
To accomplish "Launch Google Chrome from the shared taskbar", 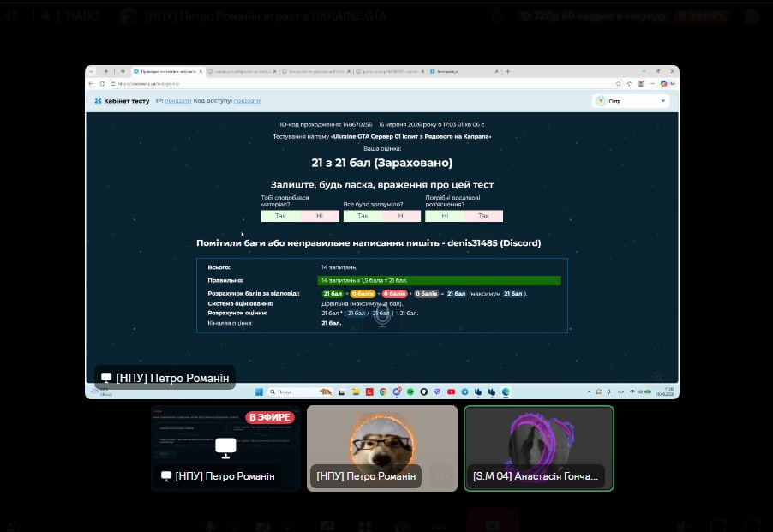I will pyautogui.click(x=383, y=392).
